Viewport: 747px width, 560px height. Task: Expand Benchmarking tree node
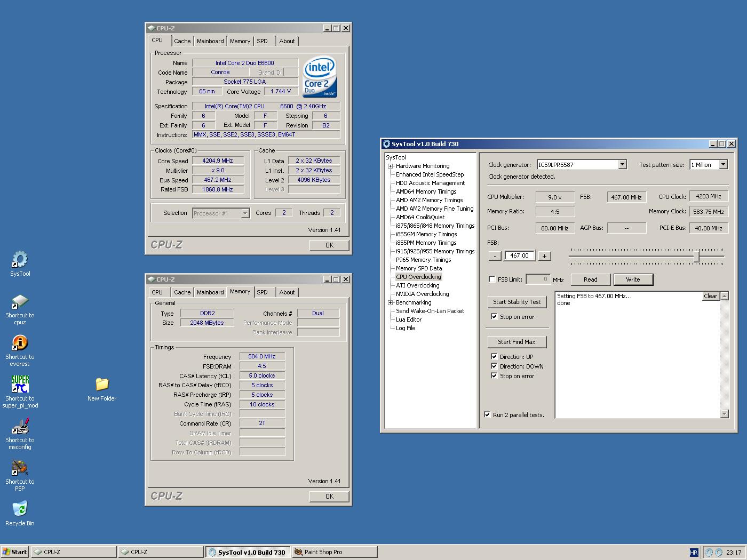click(390, 302)
